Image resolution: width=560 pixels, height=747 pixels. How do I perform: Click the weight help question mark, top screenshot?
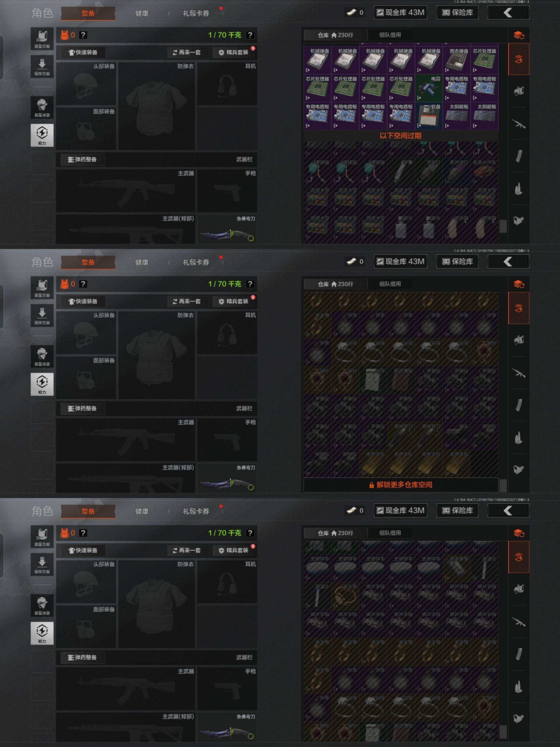coord(250,35)
